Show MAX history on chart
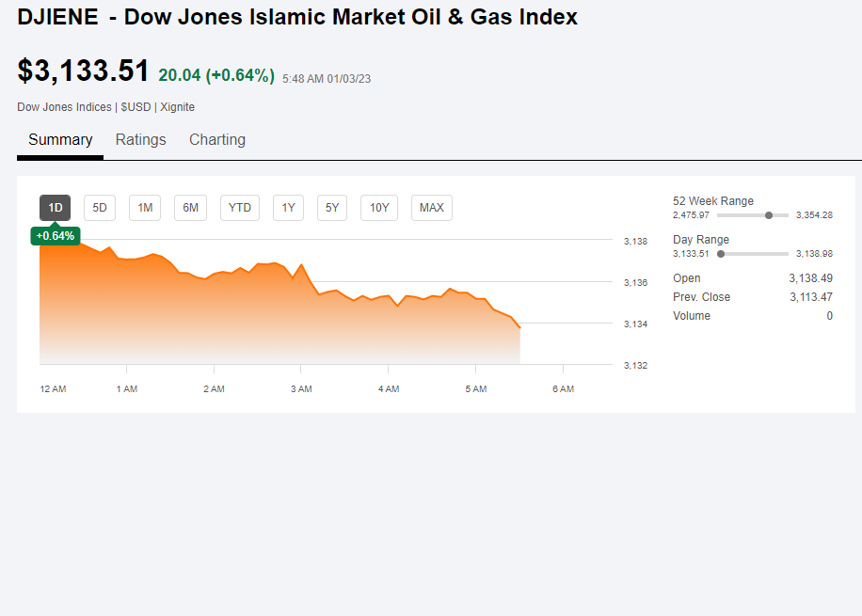The image size is (862, 616). click(x=432, y=207)
